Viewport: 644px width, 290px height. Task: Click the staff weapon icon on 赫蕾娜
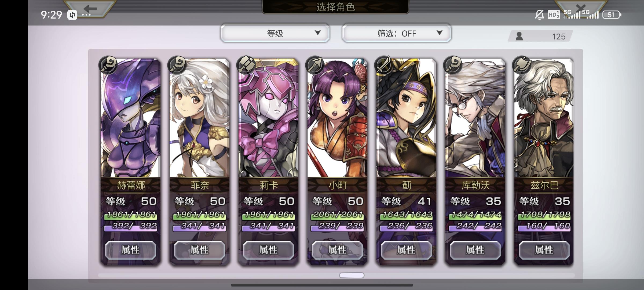coord(108,65)
